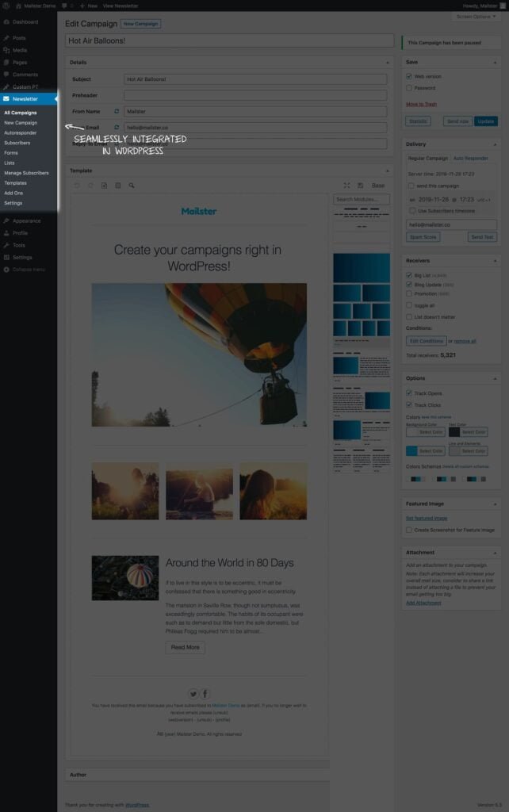
Task: Collapse the Receivers panel
Action: (x=496, y=260)
